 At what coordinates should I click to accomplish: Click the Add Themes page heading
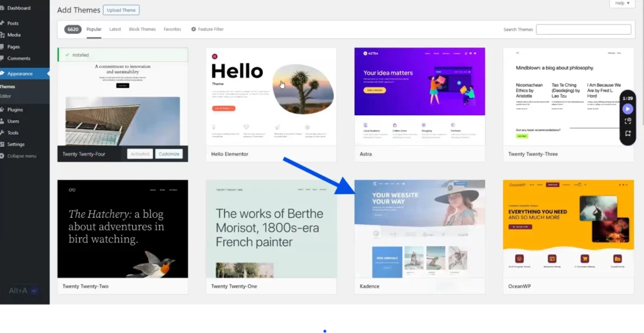79,10
